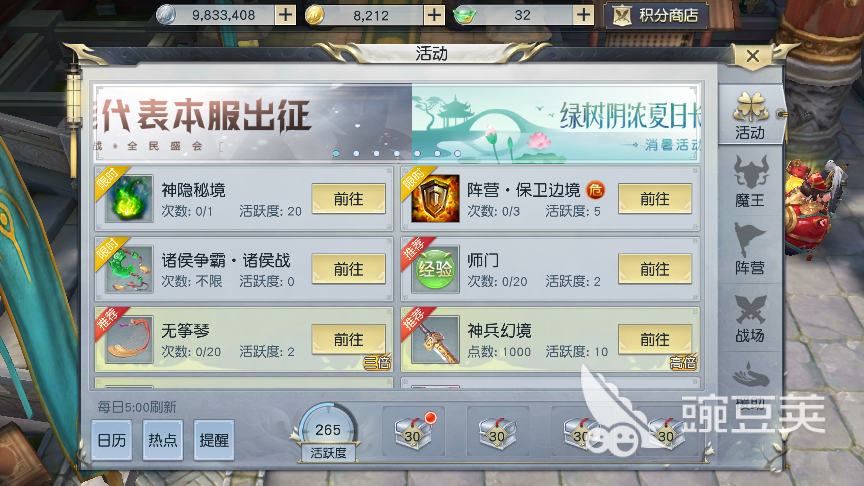Open the first treasure chest with red dot
The image size is (864, 486).
(414, 431)
